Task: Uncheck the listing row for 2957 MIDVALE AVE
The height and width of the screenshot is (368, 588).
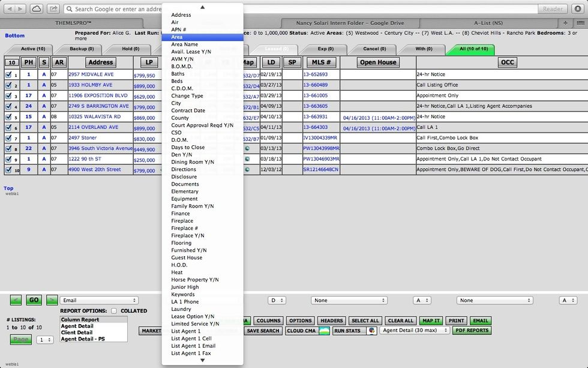Action: click(8, 74)
